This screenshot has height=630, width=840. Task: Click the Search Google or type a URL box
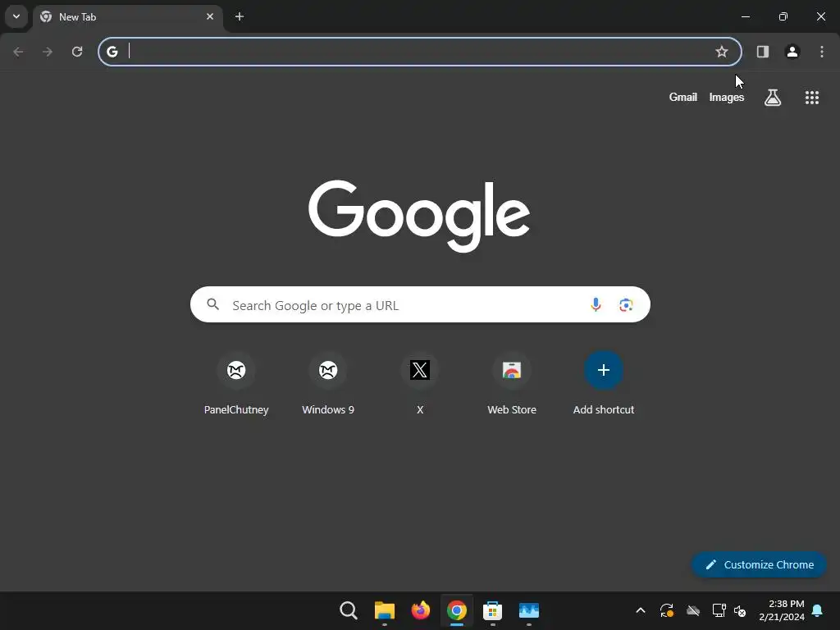point(420,305)
